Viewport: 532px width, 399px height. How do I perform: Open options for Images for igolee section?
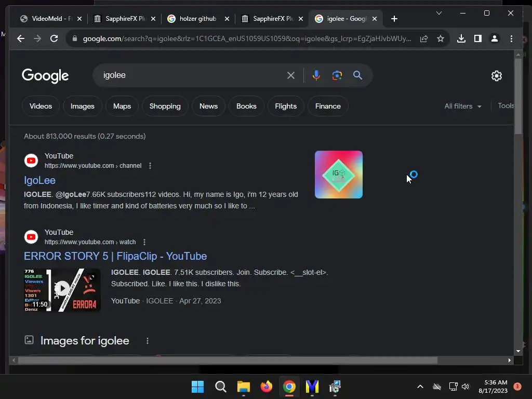(x=147, y=341)
